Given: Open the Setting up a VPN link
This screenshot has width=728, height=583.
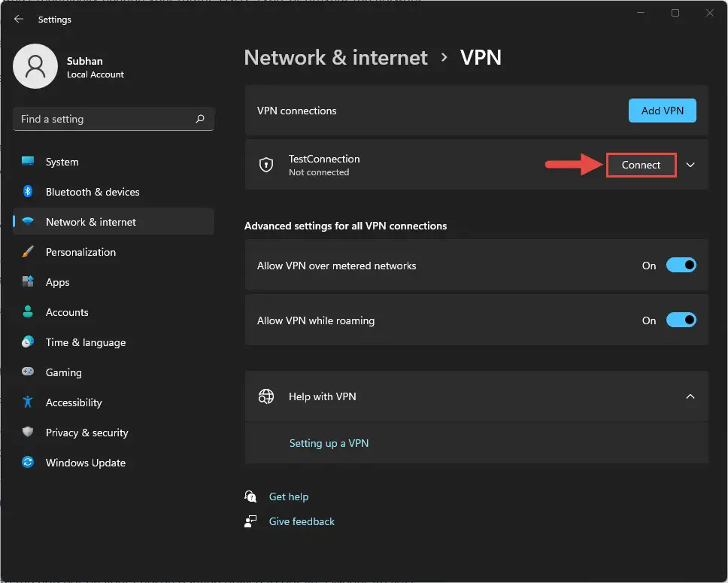Looking at the screenshot, I should (329, 443).
